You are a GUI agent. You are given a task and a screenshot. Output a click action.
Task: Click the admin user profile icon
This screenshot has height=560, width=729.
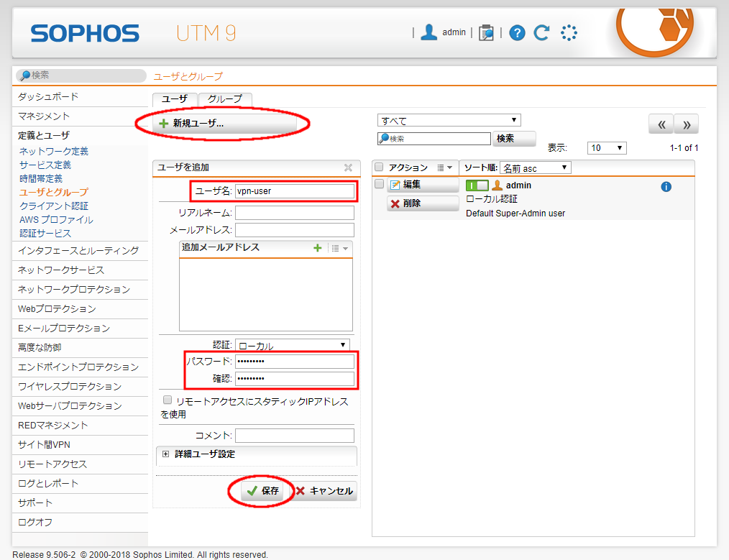click(429, 32)
